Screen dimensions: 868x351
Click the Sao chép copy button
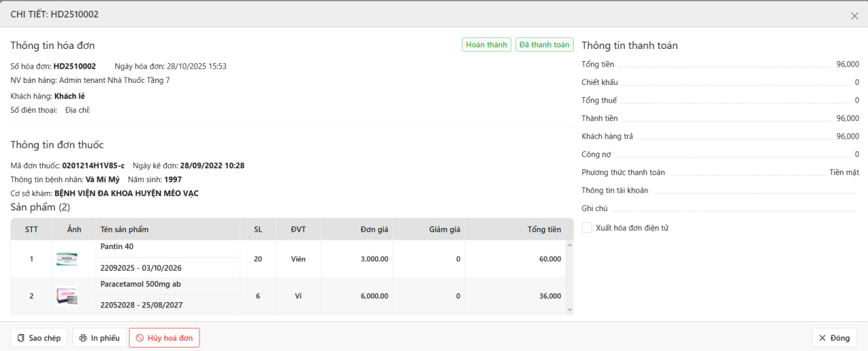point(39,337)
